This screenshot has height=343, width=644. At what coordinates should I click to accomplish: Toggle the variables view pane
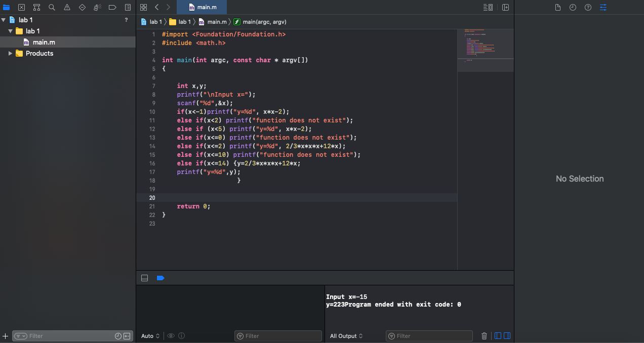(498, 336)
